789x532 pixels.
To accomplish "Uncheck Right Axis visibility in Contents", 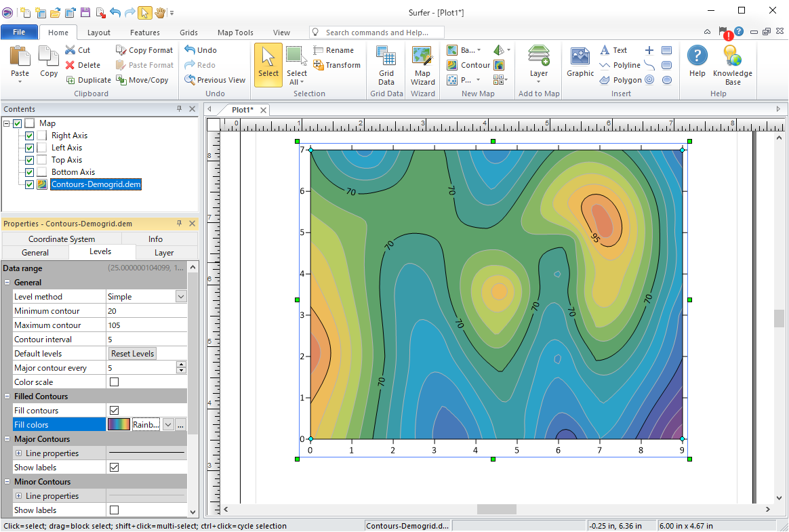I will point(29,136).
